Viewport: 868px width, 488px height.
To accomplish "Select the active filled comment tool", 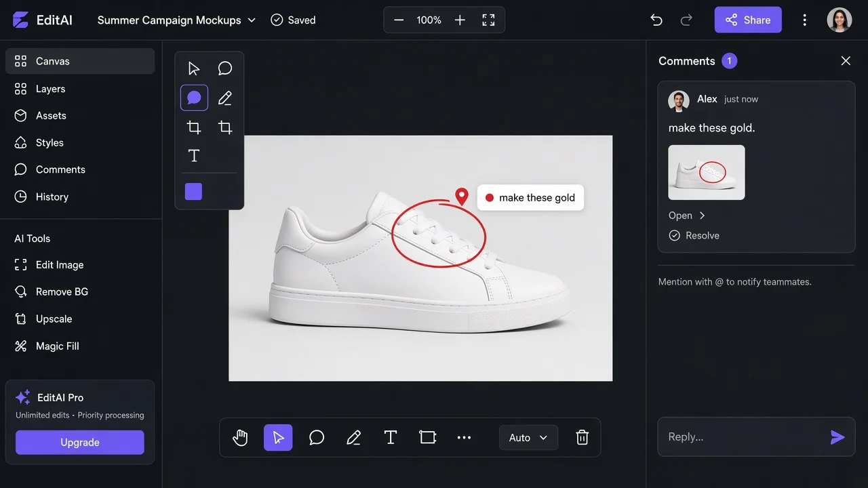I will pos(194,98).
